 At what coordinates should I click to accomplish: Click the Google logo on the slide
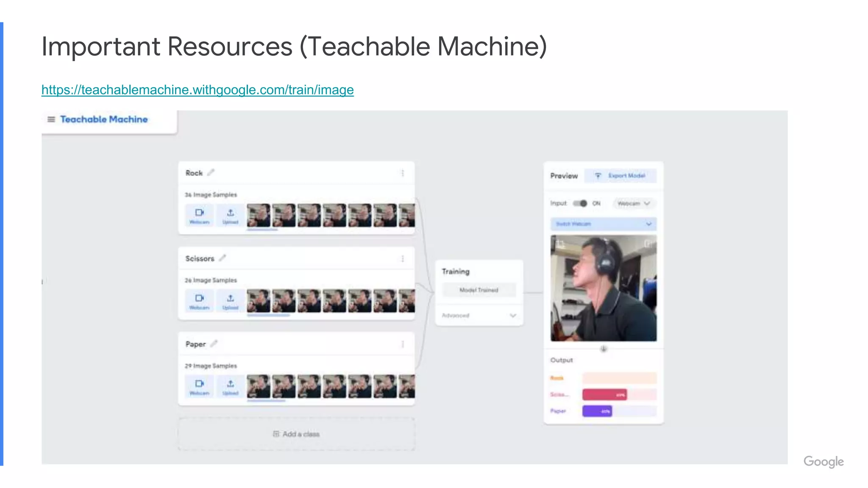pos(823,462)
